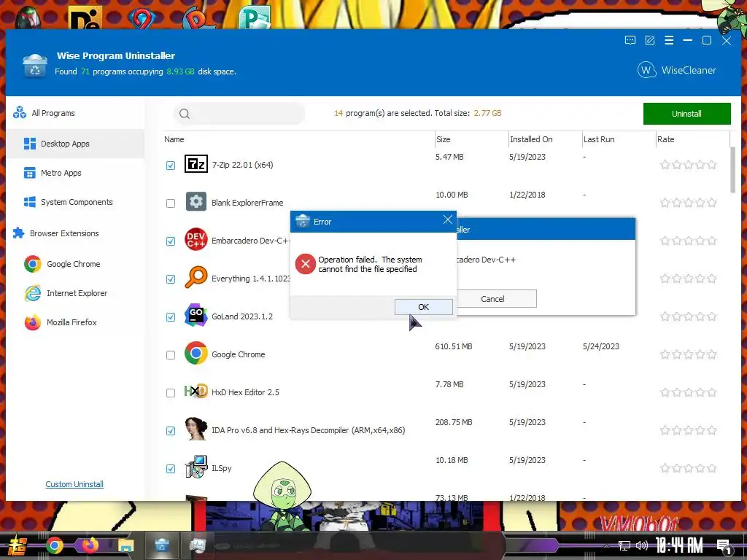Click the Dev-C++ red icon

(x=196, y=239)
